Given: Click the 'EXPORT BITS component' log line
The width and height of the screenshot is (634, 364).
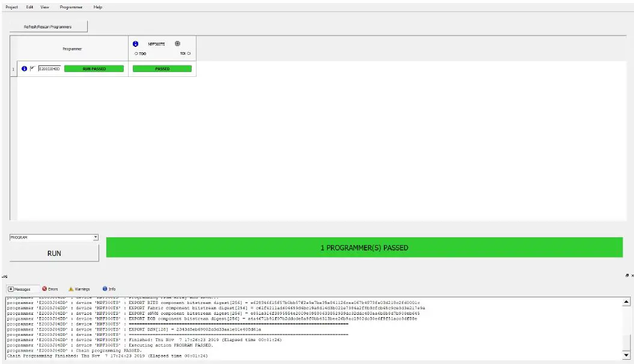Looking at the screenshot, I should coord(213,303).
